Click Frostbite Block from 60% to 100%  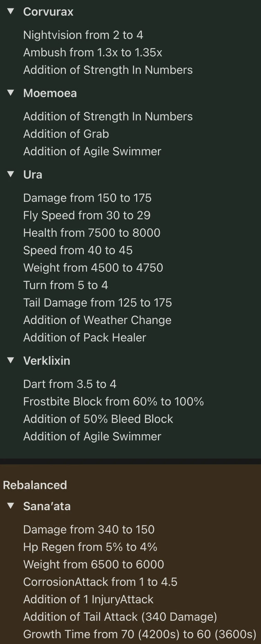coord(113,402)
